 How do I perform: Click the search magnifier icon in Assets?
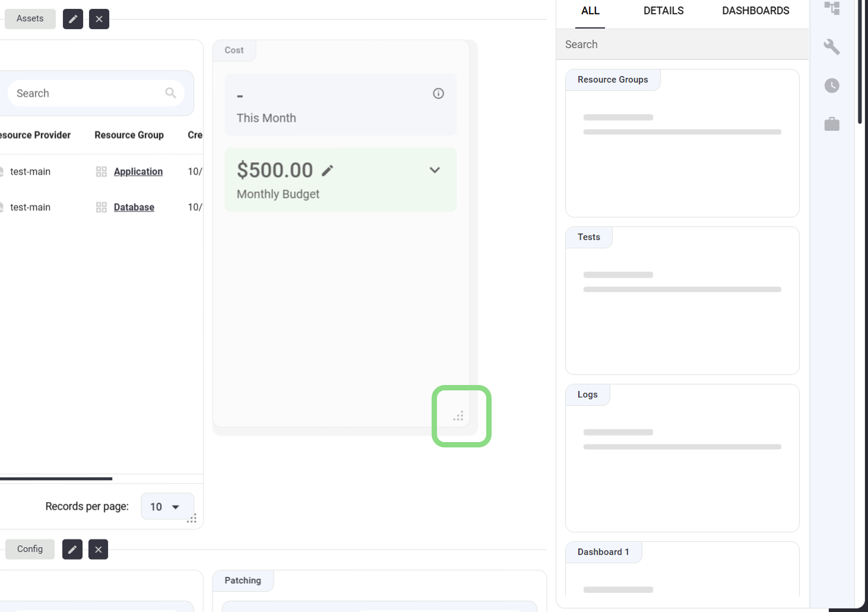pyautogui.click(x=170, y=93)
